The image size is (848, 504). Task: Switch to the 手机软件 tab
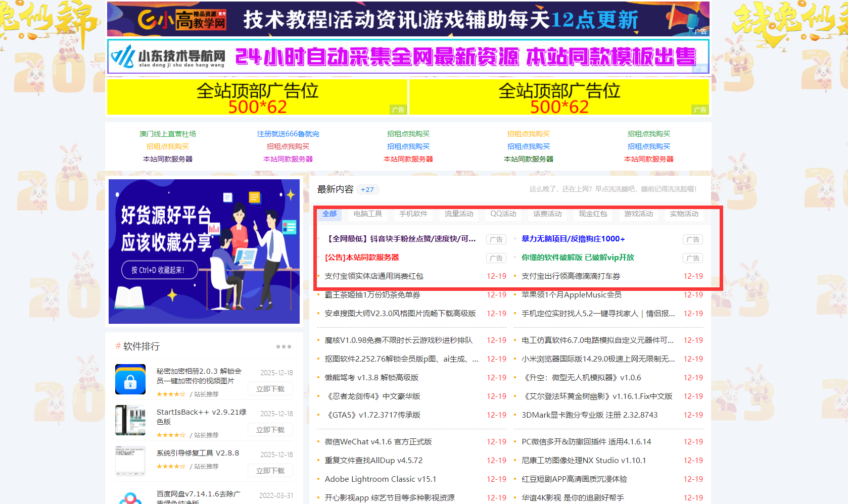(413, 214)
